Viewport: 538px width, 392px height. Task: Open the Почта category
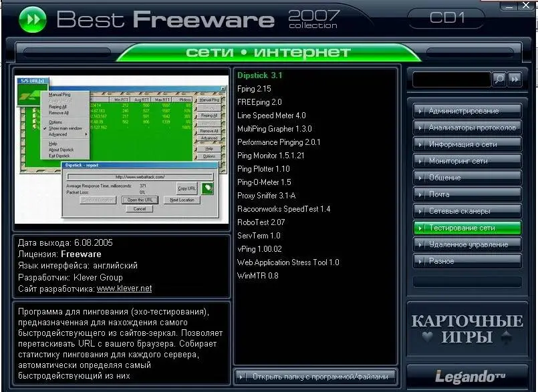click(467, 194)
